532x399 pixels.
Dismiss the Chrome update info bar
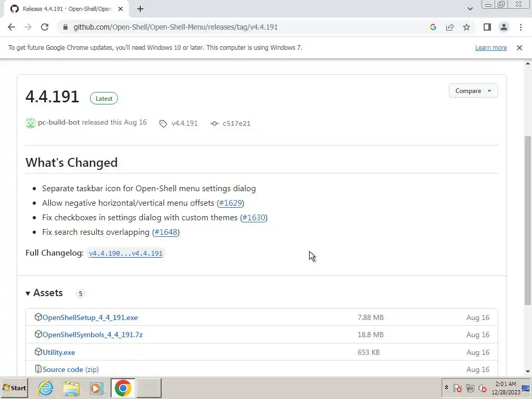click(x=519, y=48)
